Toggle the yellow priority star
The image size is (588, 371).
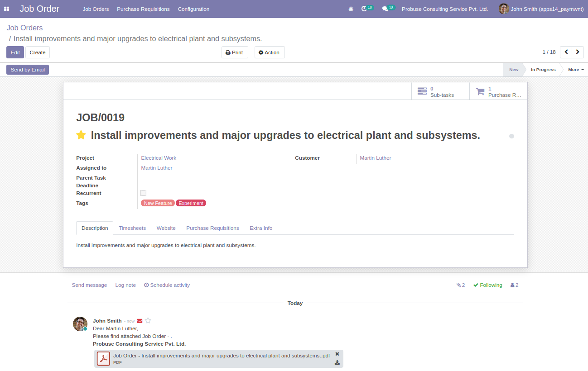(81, 135)
